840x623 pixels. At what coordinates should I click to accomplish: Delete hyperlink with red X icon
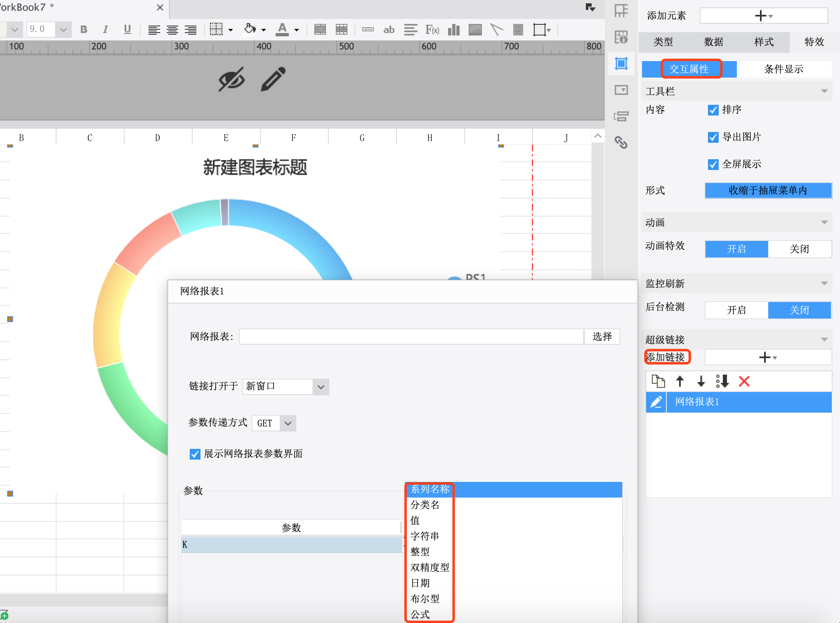click(744, 381)
